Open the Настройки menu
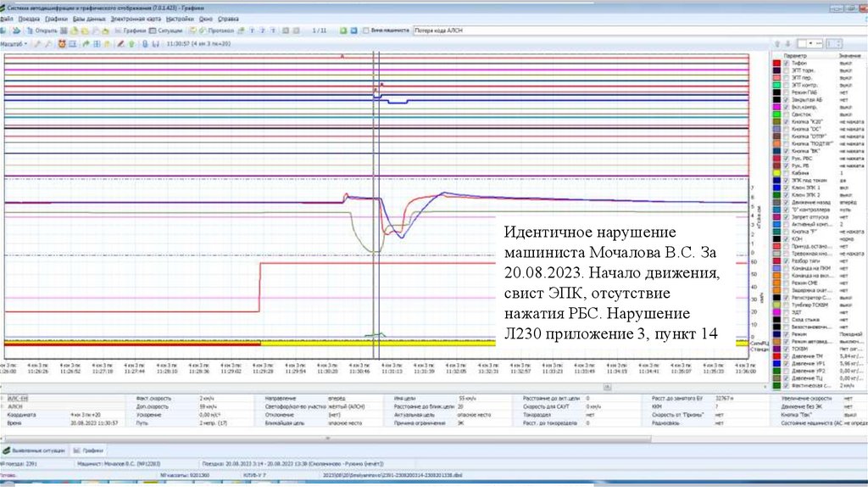The width and height of the screenshot is (868, 487). [178, 18]
